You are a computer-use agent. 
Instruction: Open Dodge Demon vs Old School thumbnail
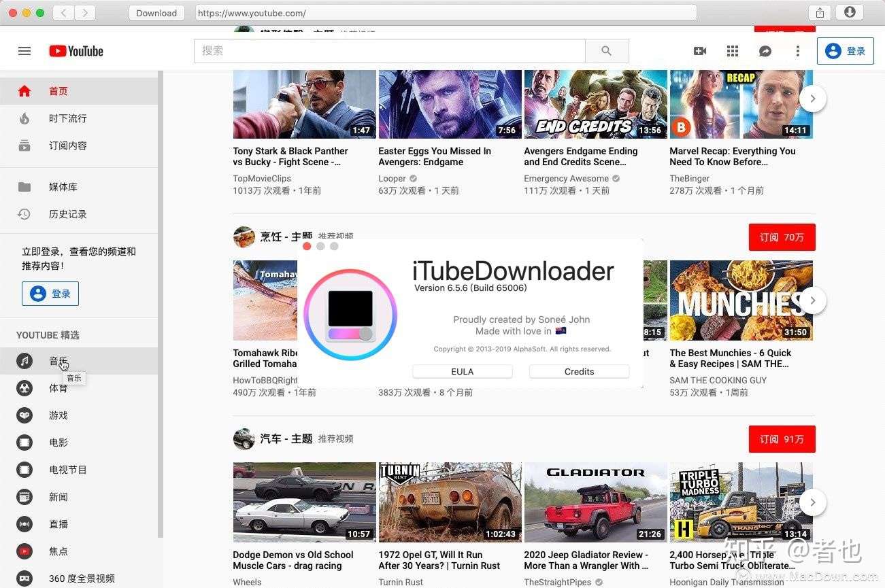pos(305,502)
